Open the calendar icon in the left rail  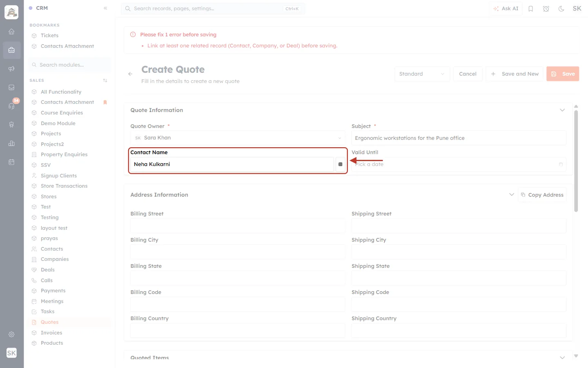pos(11,162)
